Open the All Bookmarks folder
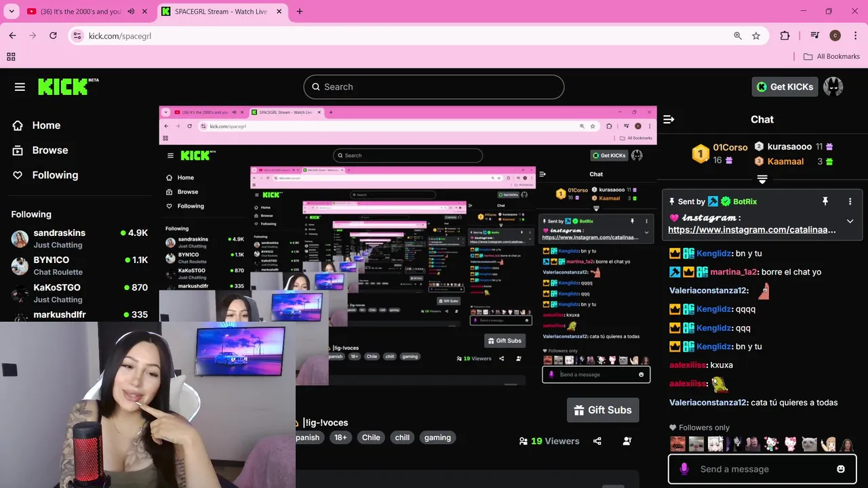 pos(831,57)
